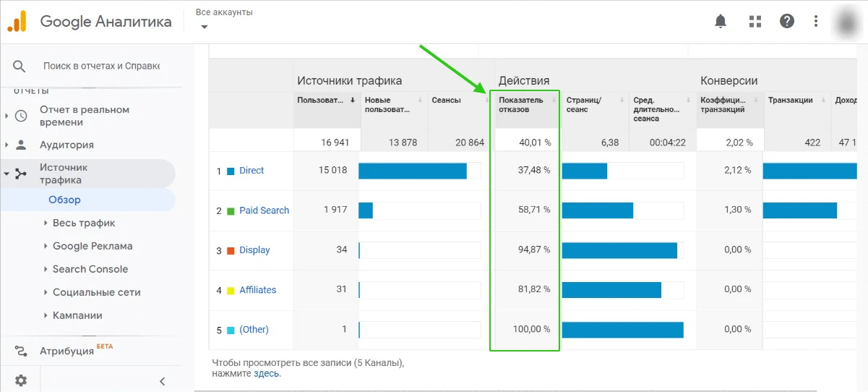Click the Конверсии group header
The height and width of the screenshot is (392, 868).
[x=729, y=81]
